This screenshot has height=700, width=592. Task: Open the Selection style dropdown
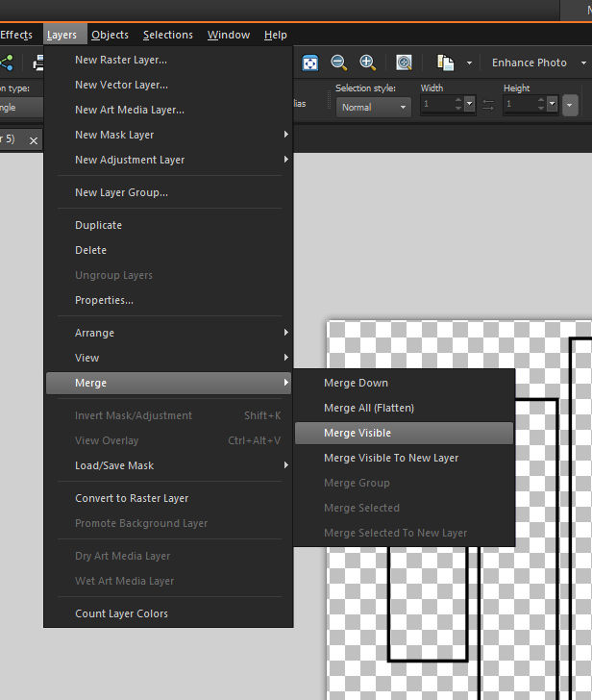374,107
